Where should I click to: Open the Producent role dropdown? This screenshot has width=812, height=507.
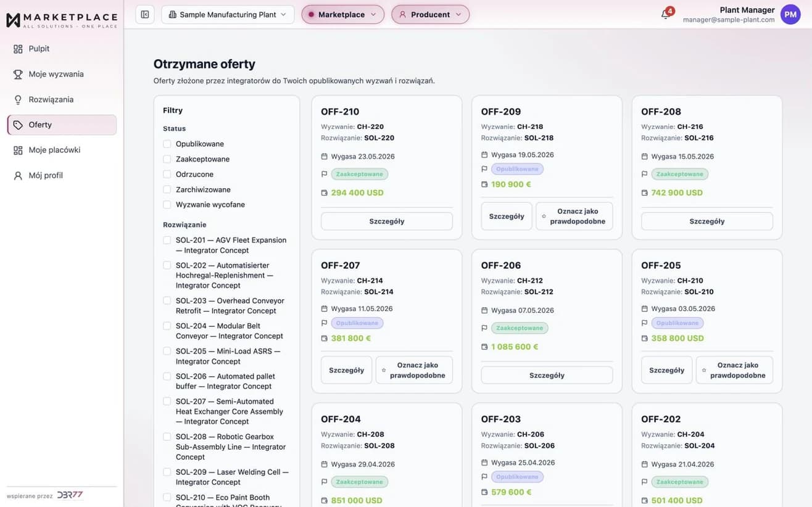430,14
